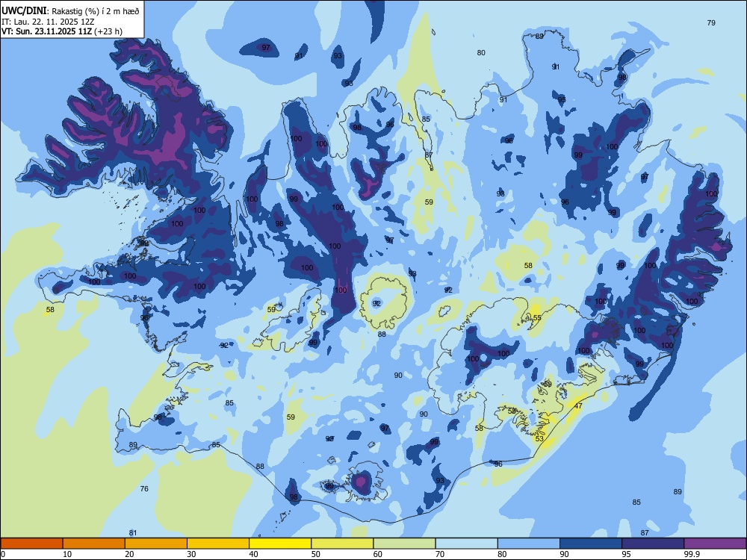Click the 60–70 light green legend swatch

pos(404,544)
